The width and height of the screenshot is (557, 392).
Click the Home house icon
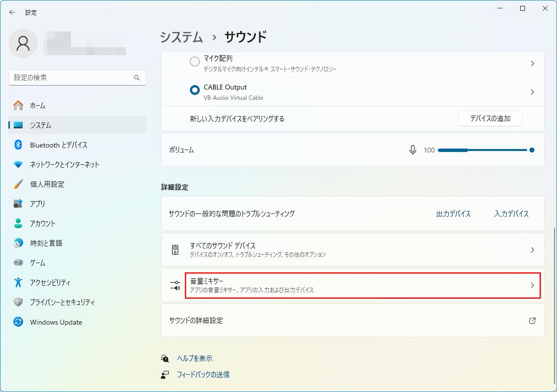18,105
